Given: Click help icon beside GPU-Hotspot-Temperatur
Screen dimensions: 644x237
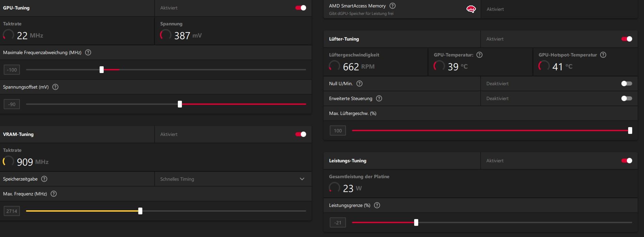Looking at the screenshot, I should point(603,55).
